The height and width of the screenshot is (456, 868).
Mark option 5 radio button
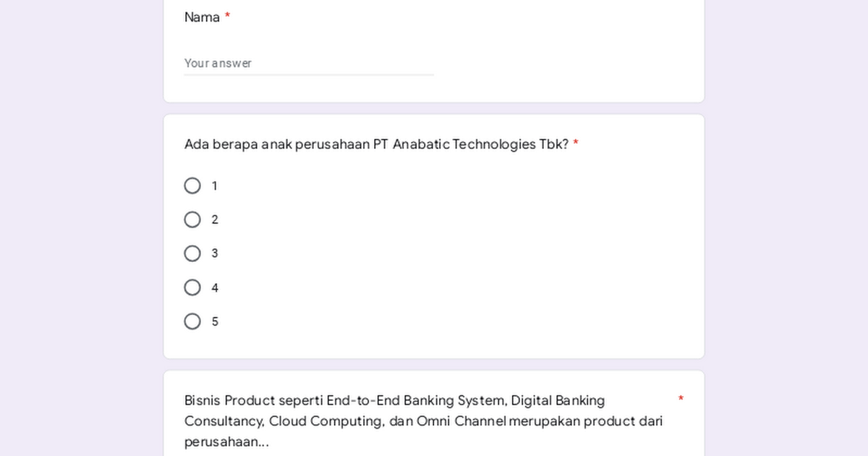point(192,321)
